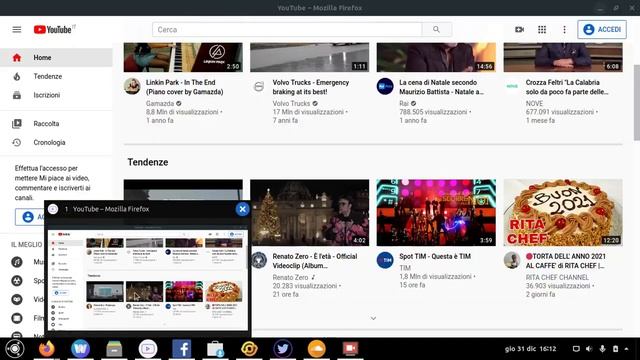Click the Cronologia history clock icon
Image resolution: width=640 pixels, height=360 pixels.
(17, 142)
